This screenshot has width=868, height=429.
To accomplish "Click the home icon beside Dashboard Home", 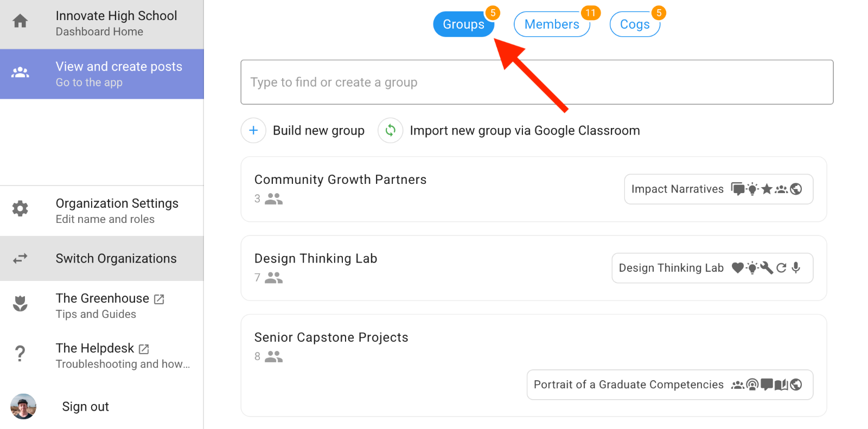I will 20,20.
